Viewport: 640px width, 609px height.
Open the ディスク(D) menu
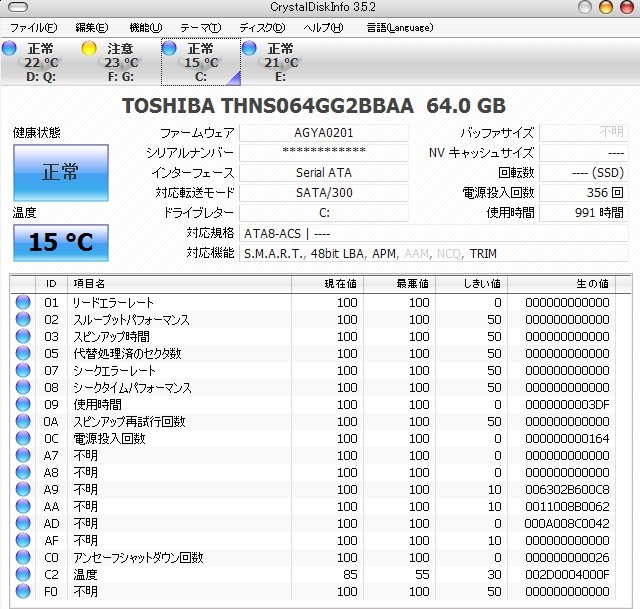262,27
